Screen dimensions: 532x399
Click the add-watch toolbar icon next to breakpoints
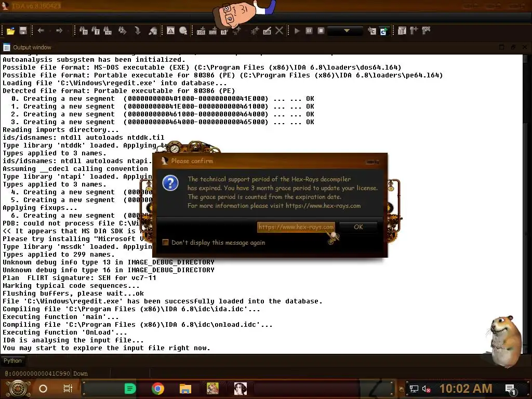coord(414,31)
